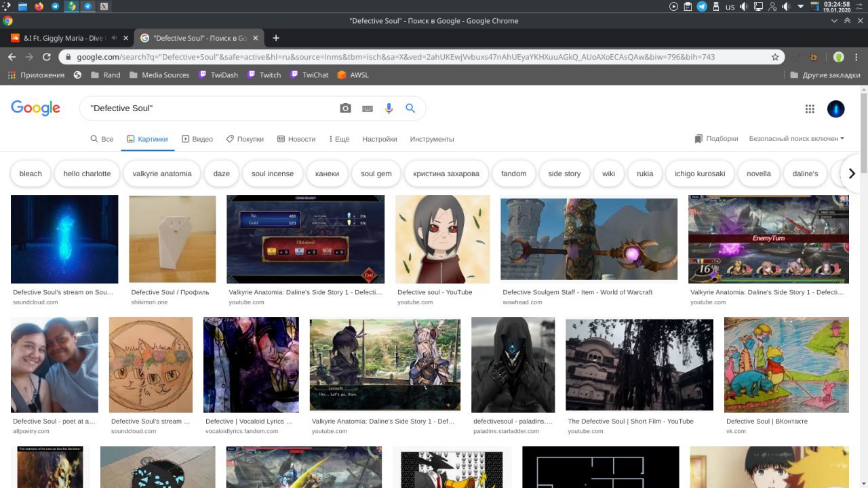868x488 pixels.
Task: Filter by the bleach chip
Action: [31, 174]
